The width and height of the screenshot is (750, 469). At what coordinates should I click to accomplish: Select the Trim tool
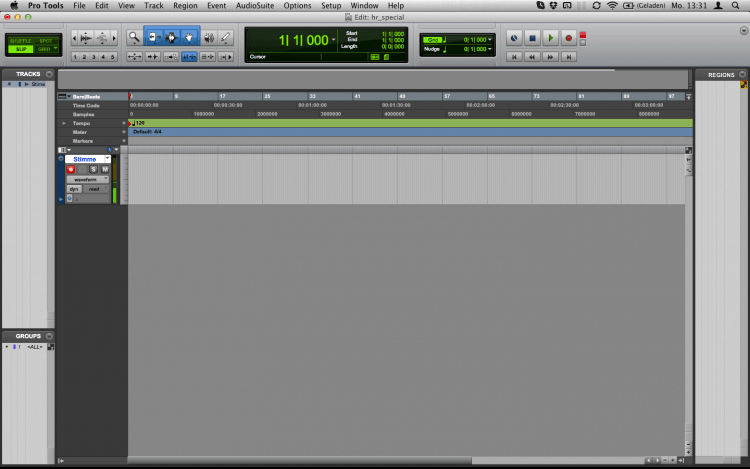[153, 37]
